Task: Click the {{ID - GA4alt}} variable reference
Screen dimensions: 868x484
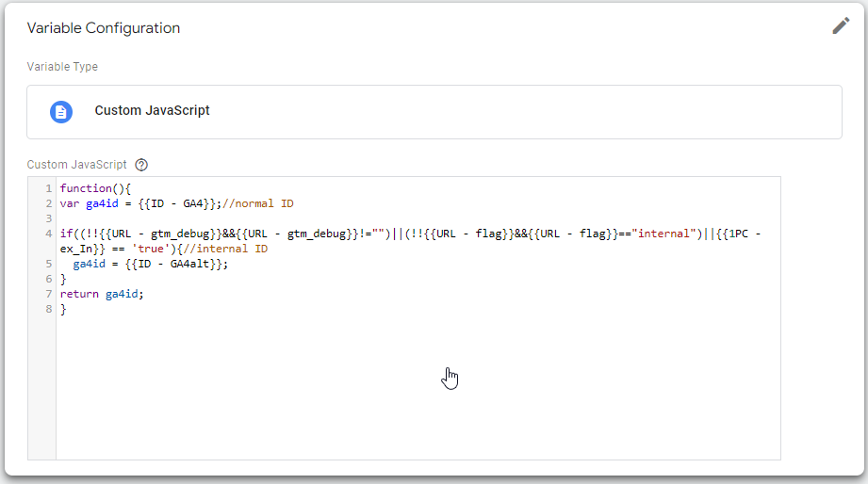Action: (x=177, y=265)
